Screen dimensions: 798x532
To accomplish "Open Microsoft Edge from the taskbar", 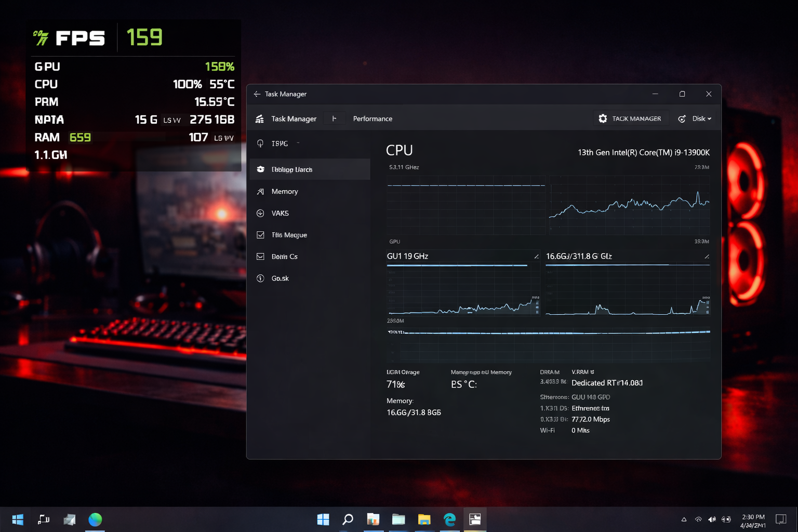I will point(449,519).
